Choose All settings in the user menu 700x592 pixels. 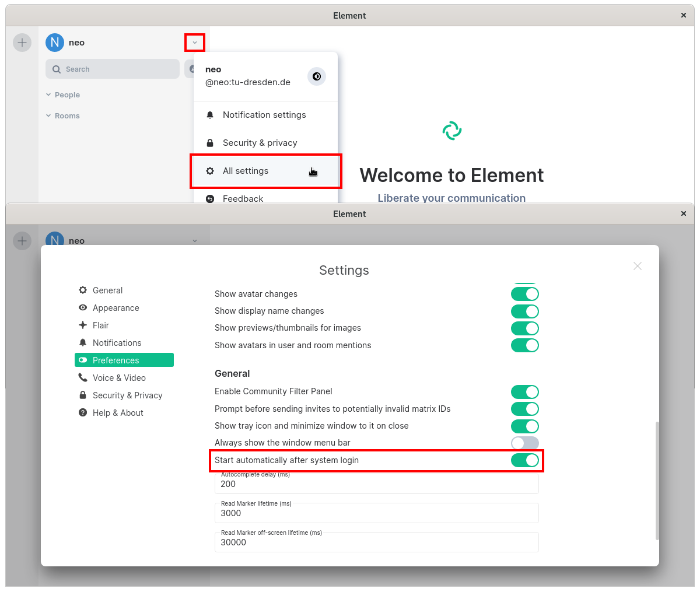265,171
